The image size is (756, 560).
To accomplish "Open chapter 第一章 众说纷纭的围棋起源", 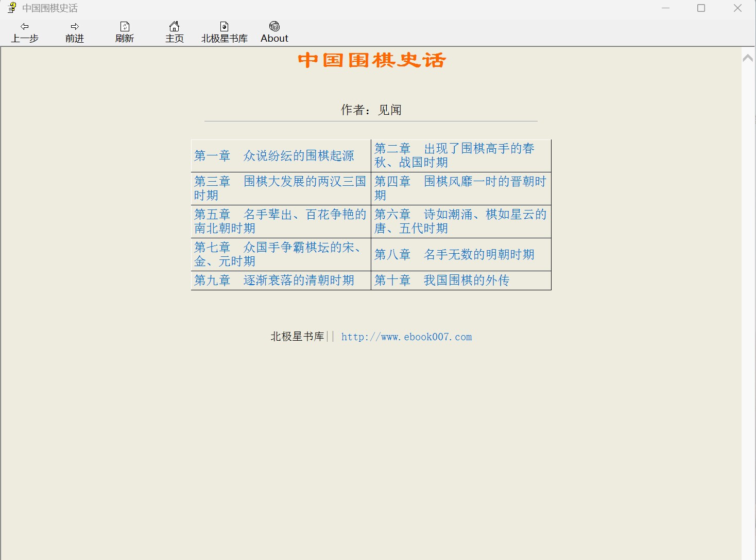I will coord(274,155).
